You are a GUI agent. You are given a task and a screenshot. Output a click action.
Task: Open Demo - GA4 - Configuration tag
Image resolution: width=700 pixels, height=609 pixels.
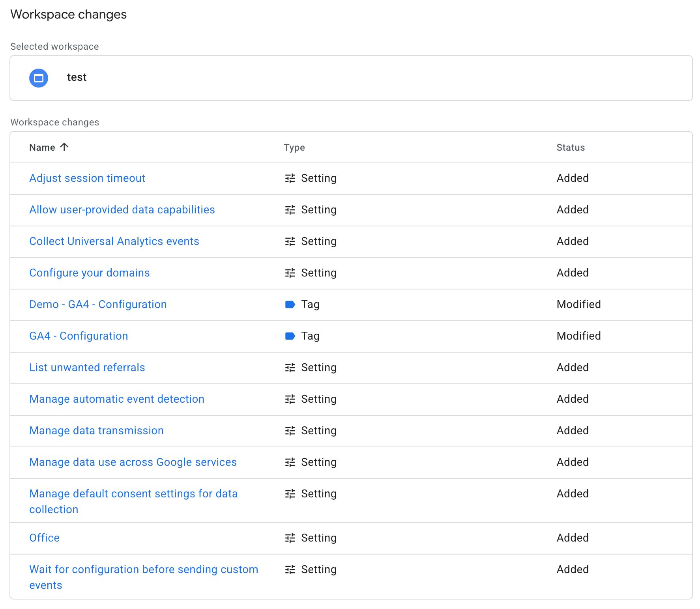(x=98, y=304)
